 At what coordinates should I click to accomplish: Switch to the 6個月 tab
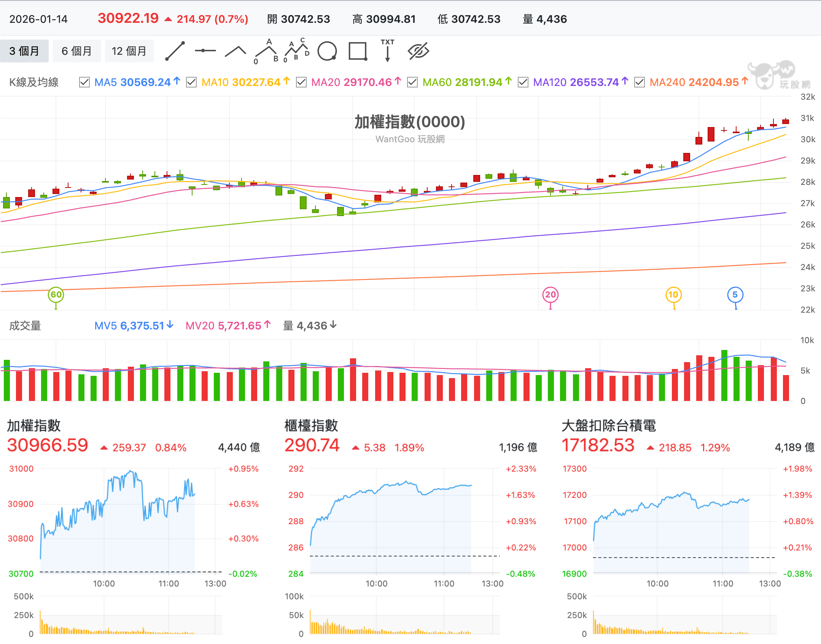click(76, 51)
